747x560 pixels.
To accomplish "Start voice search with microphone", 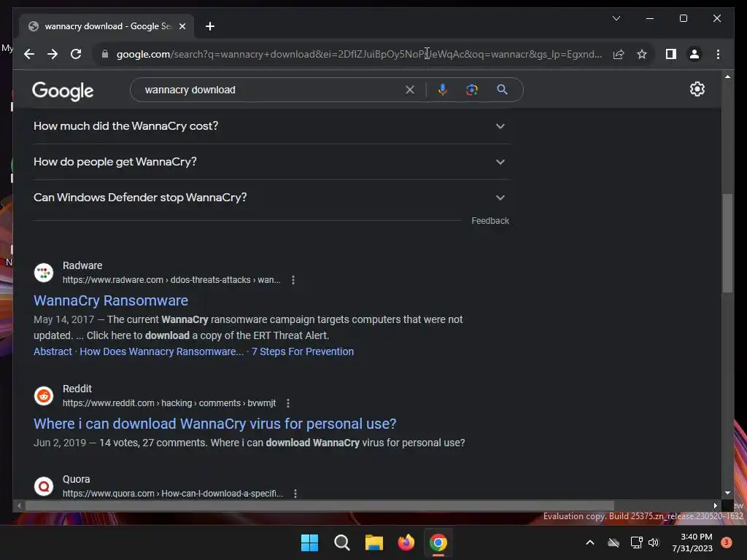I will (x=443, y=90).
